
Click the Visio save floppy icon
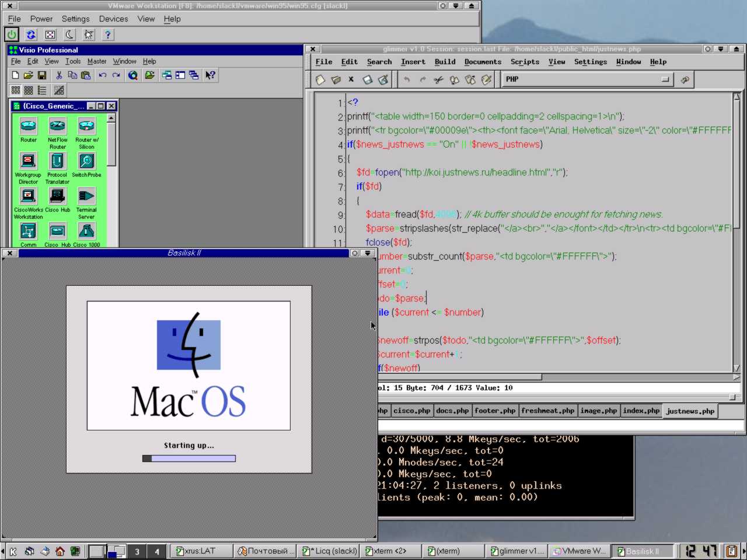[42, 75]
